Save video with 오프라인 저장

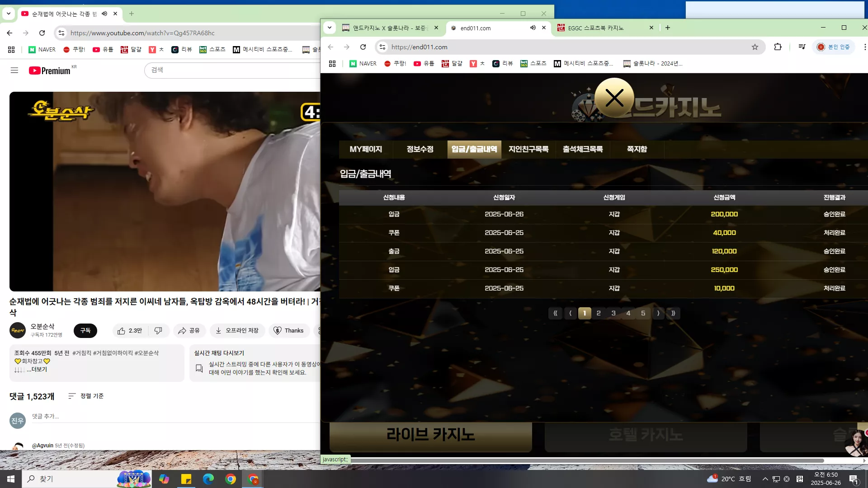pos(237,331)
